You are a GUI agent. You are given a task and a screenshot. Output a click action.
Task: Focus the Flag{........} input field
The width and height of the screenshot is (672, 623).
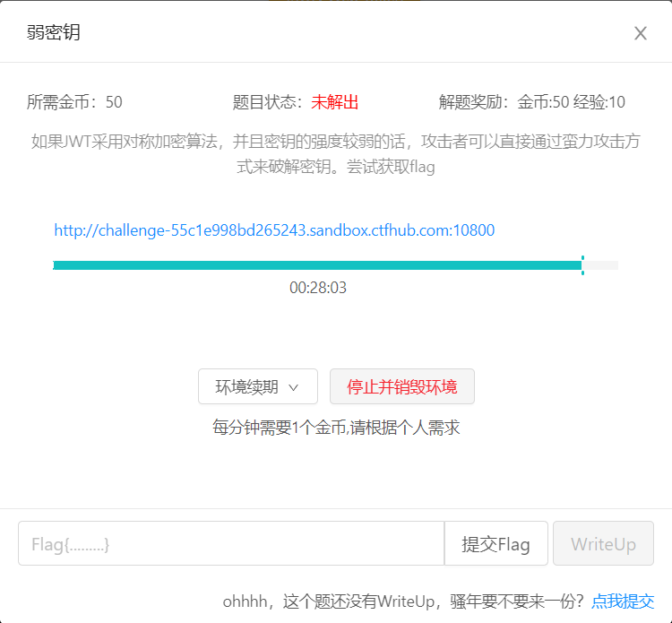click(x=230, y=544)
